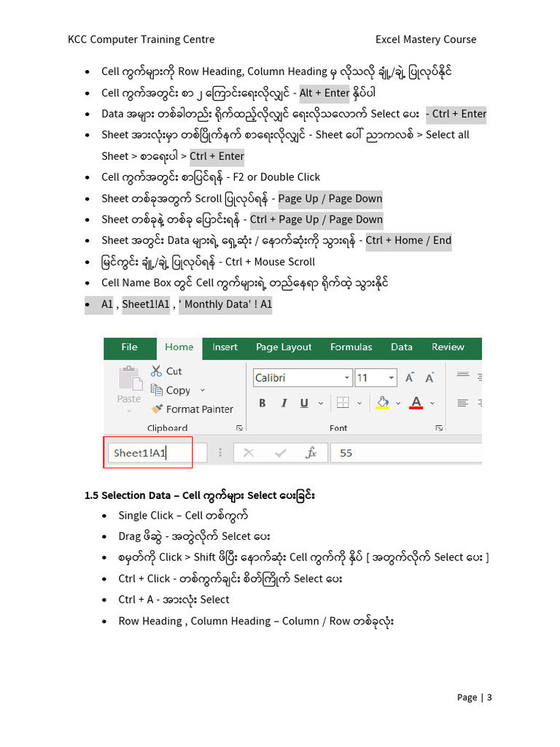Toggle Underline formatting
Viewport: 560px width, 747px height.
tap(304, 403)
